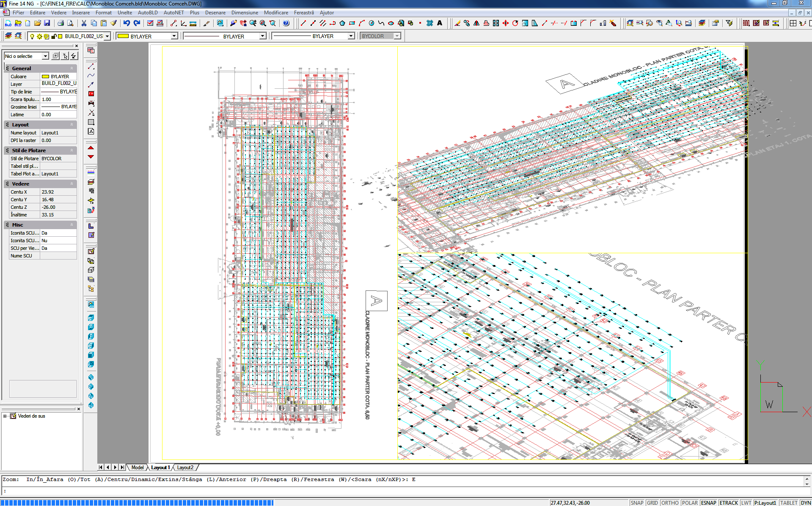The width and height of the screenshot is (812, 506).
Task: Click the first-tab navigation arrow button
Action: pos(100,468)
